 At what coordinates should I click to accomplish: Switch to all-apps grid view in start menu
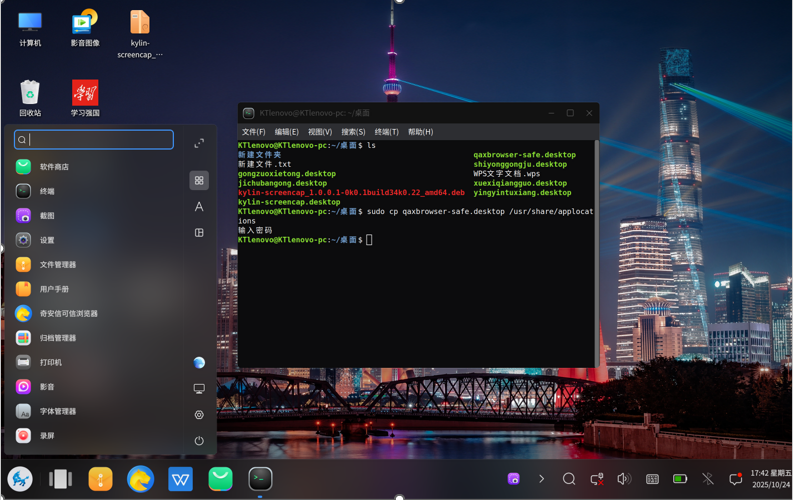[x=199, y=180]
